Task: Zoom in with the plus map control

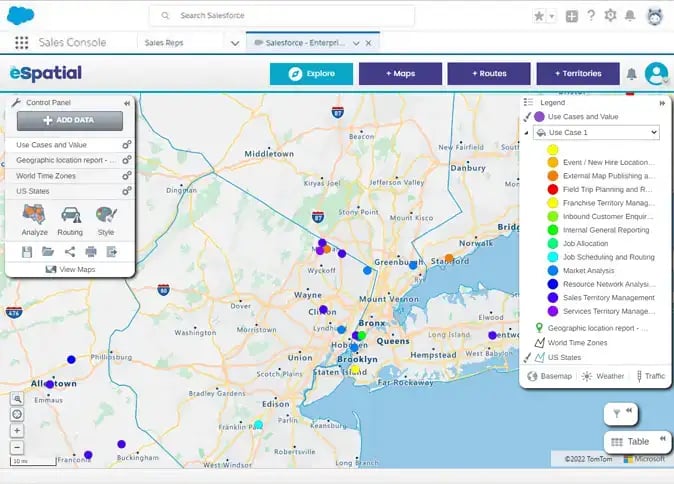Action: click(x=17, y=431)
